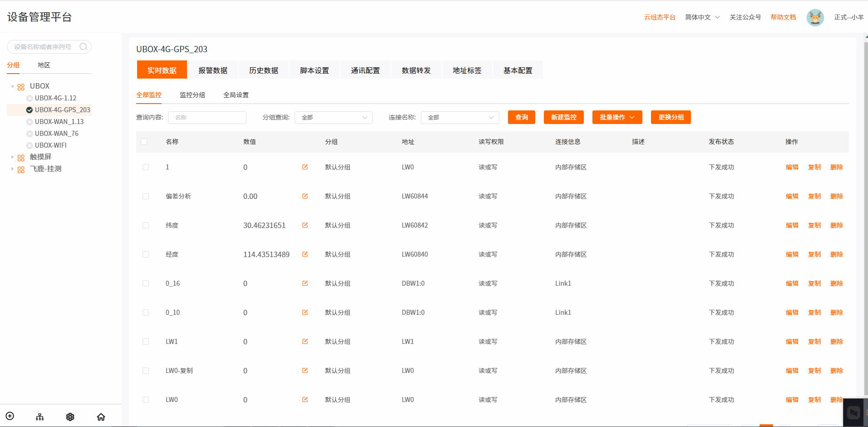Screen dimensions: 868x427
Task: Click the write-value icon for 0_16
Action: point(305,283)
